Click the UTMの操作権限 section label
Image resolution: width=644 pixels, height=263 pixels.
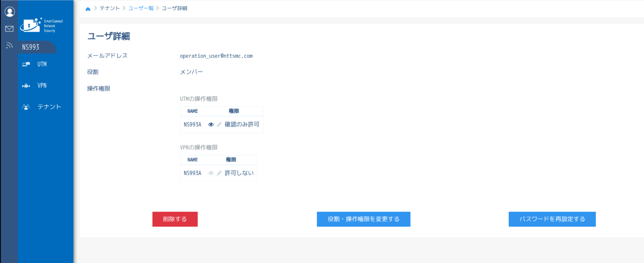coord(199,99)
